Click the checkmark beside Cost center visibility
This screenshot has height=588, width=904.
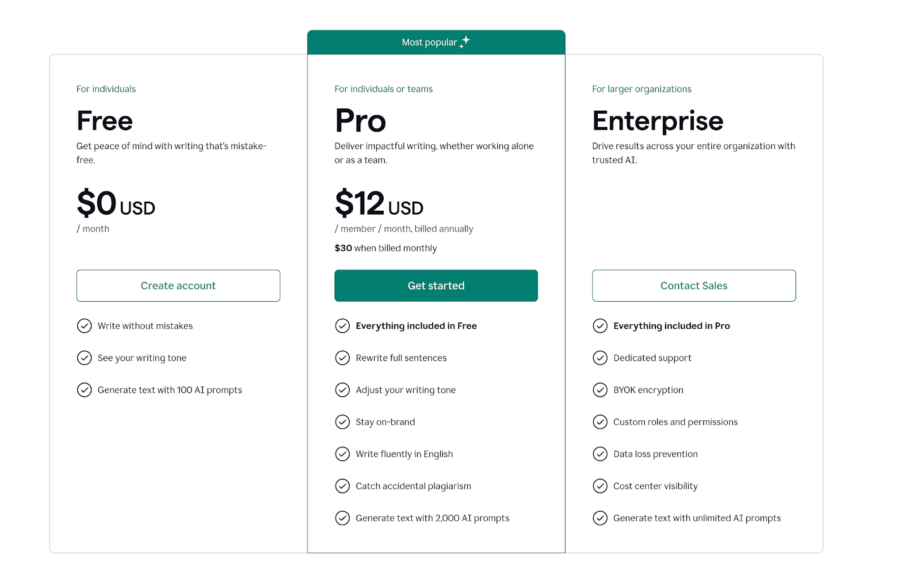601,486
